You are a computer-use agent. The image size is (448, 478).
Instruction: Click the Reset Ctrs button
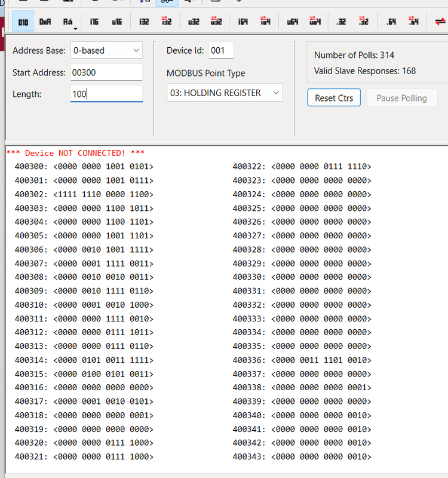click(334, 98)
